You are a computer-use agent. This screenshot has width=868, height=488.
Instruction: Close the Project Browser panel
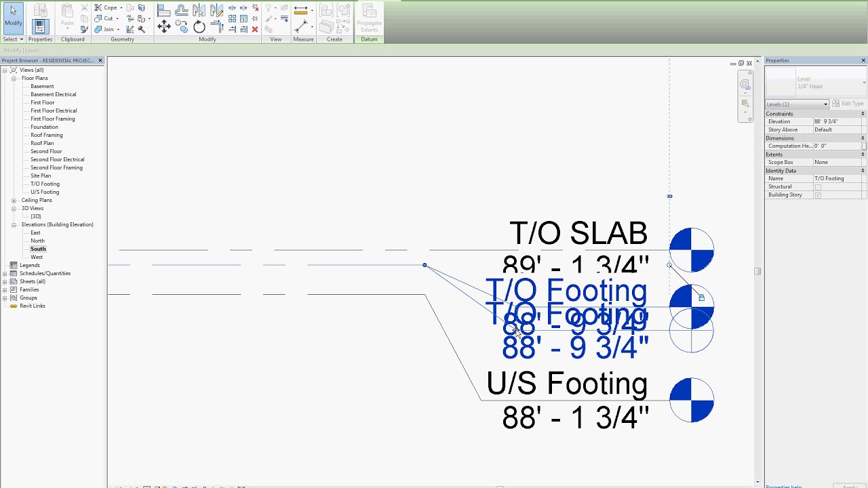pyautogui.click(x=100, y=60)
